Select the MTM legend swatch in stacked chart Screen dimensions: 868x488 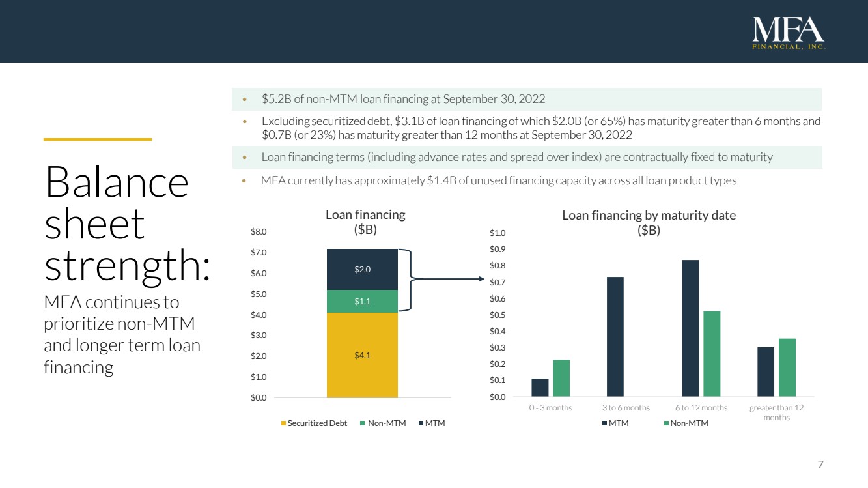[420, 423]
